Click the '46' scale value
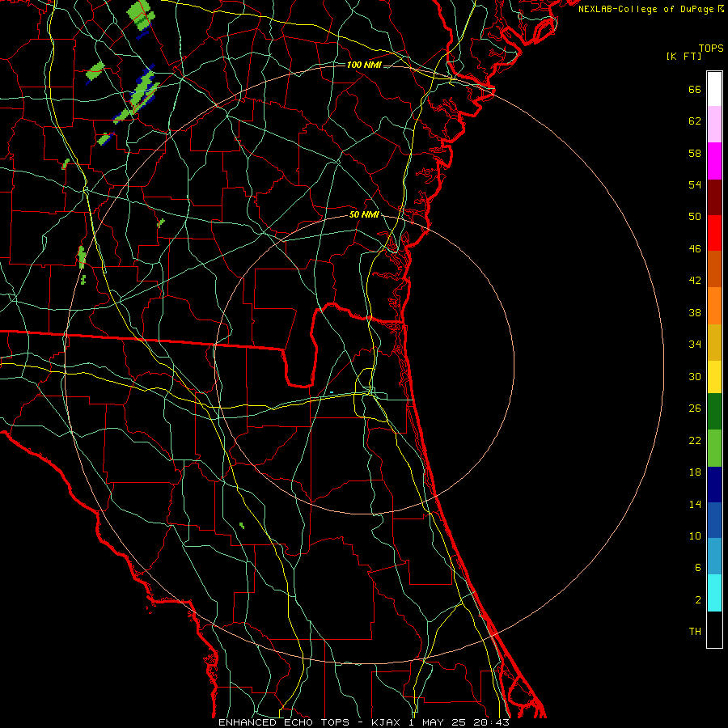 point(695,249)
